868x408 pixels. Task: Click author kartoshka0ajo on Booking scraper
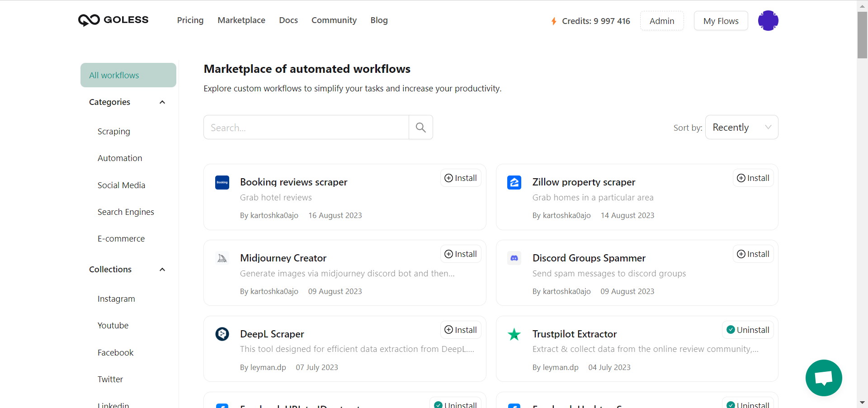pyautogui.click(x=274, y=215)
